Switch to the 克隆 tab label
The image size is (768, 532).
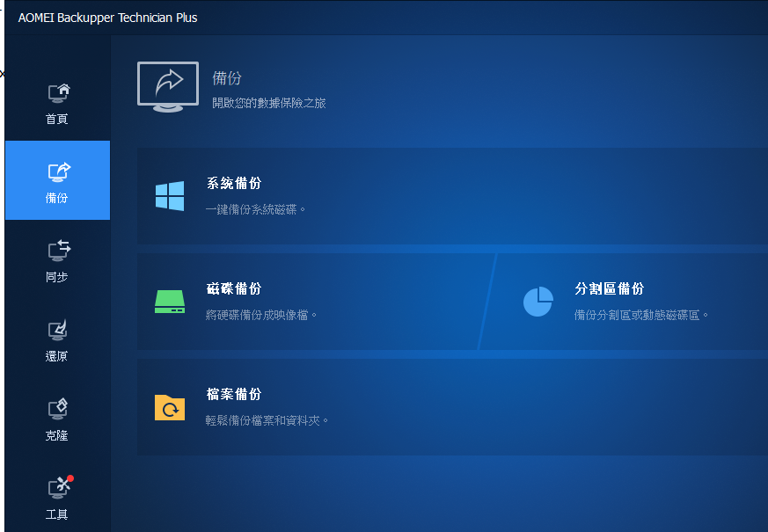click(57, 435)
